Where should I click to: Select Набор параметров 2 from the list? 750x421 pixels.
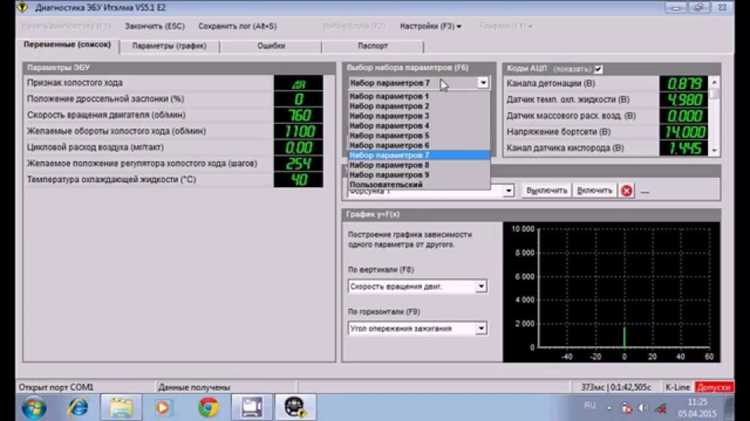419,106
